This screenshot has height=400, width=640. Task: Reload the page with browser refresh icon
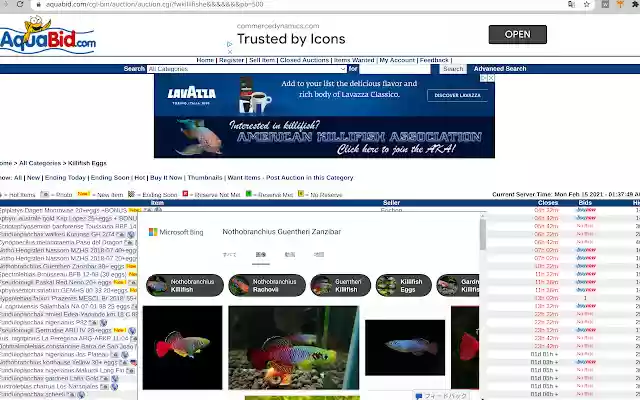point(20,4)
